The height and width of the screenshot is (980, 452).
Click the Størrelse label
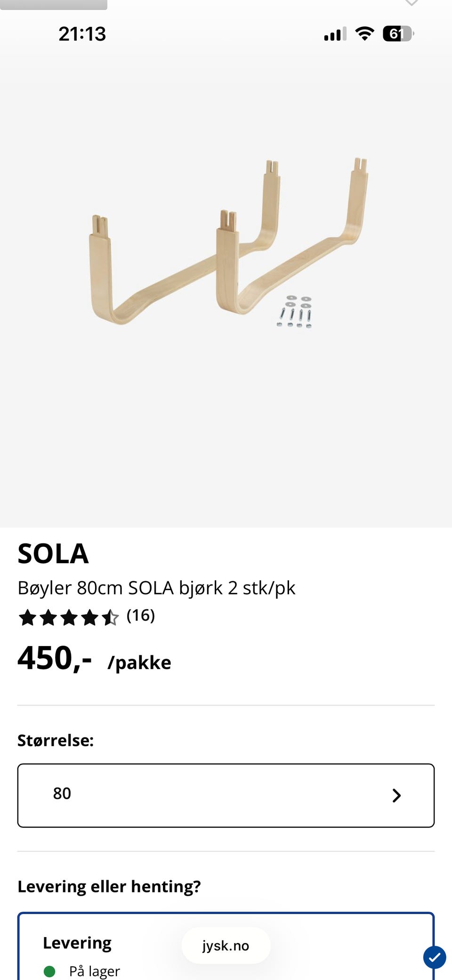(56, 740)
